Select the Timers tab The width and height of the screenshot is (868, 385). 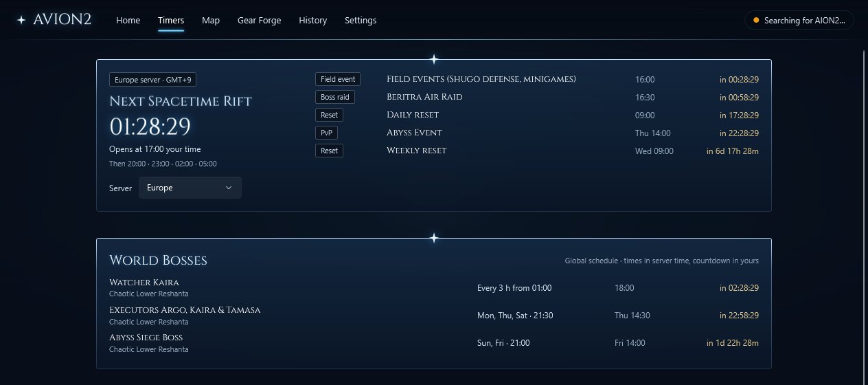[171, 21]
